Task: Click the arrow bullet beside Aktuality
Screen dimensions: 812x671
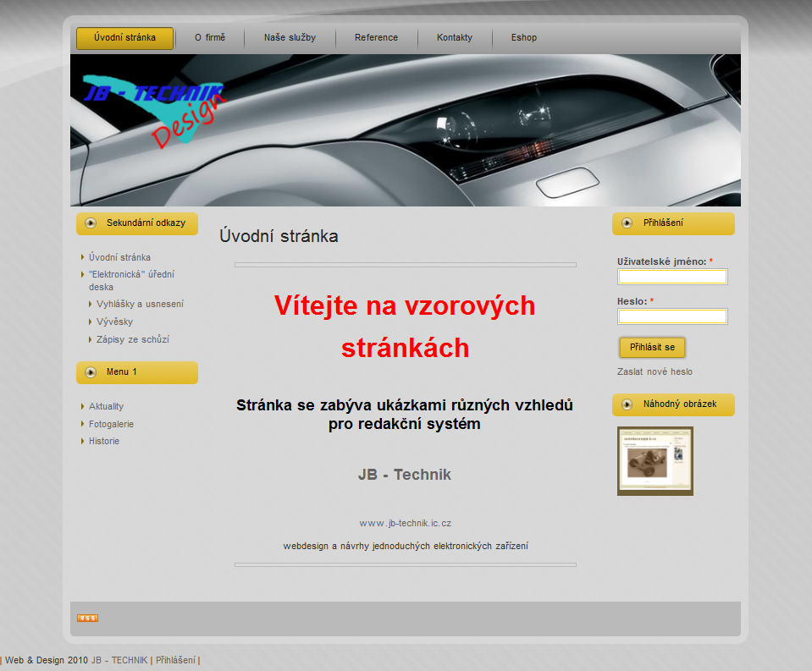Action: 82,407
